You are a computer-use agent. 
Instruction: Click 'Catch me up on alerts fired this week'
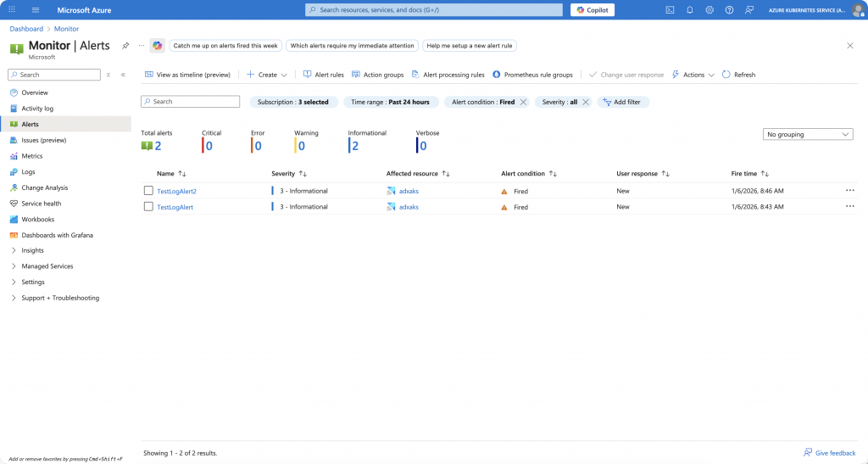click(225, 46)
